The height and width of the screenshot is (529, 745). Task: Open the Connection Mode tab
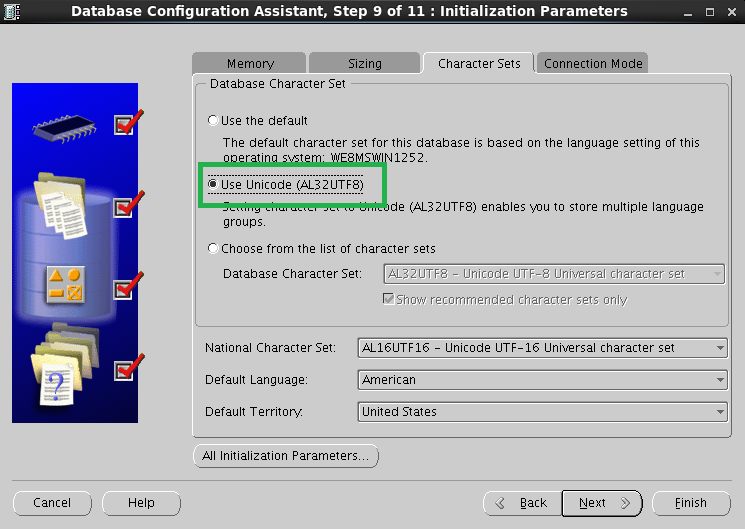pyautogui.click(x=592, y=63)
